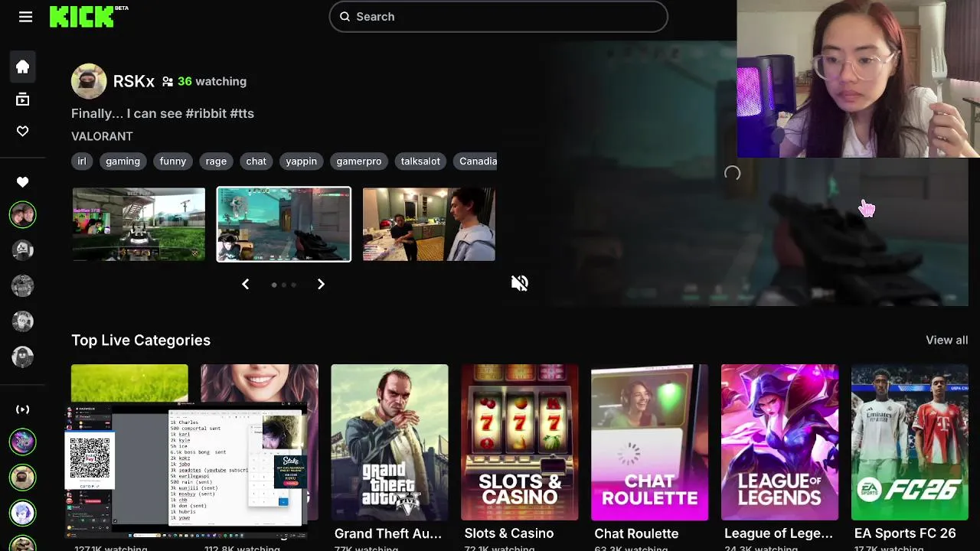Click the Slots & Casino title text
The height and width of the screenshot is (551, 980).
click(508, 533)
